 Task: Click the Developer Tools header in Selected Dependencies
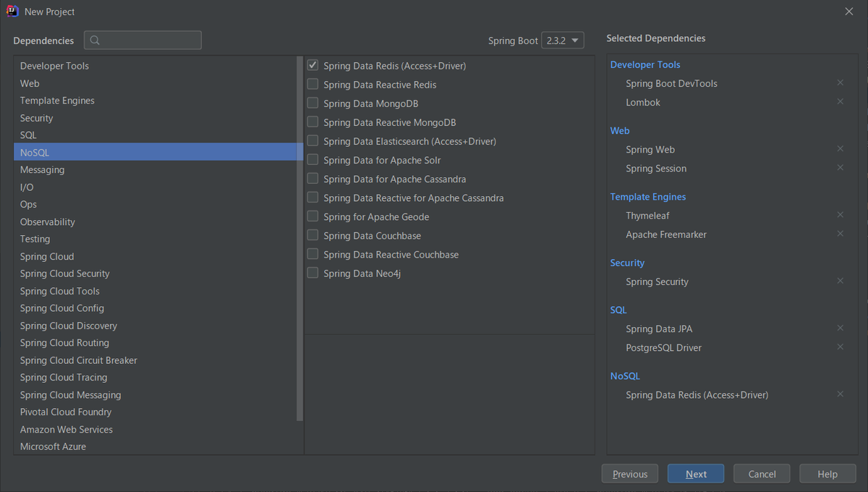click(645, 64)
